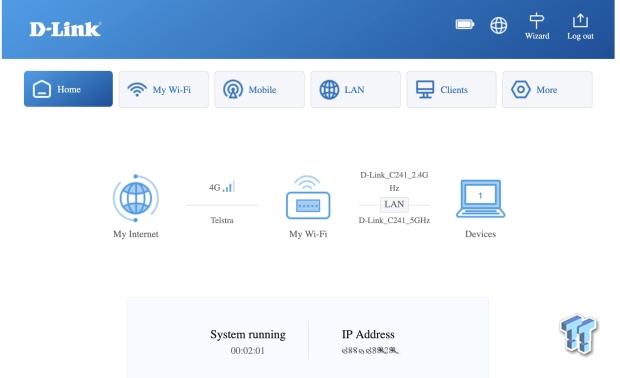The image size is (620, 378).
Task: Click the IP Address heading
Action: click(368, 335)
